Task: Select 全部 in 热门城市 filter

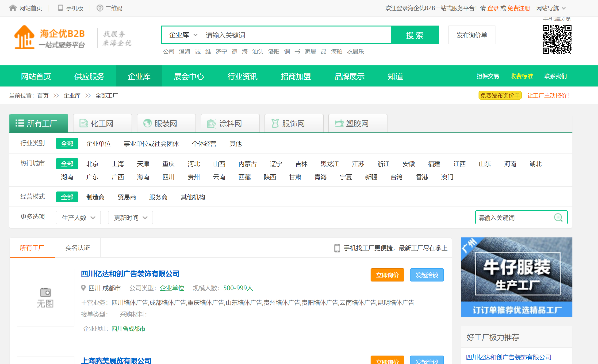Action: (67, 164)
